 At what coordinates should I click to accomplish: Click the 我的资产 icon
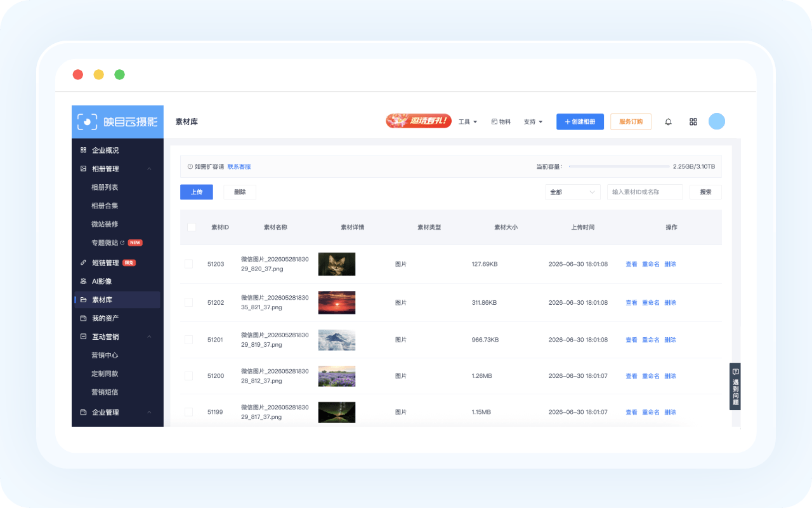[83, 318]
